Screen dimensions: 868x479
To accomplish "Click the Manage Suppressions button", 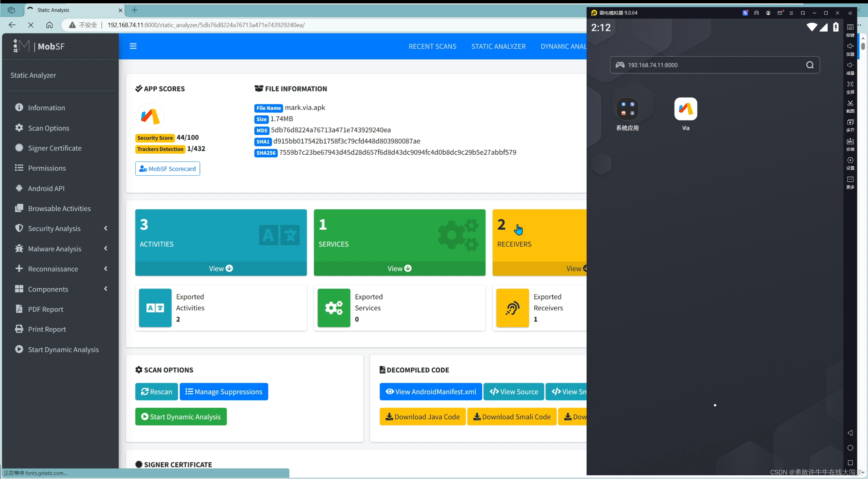I will [x=224, y=391].
